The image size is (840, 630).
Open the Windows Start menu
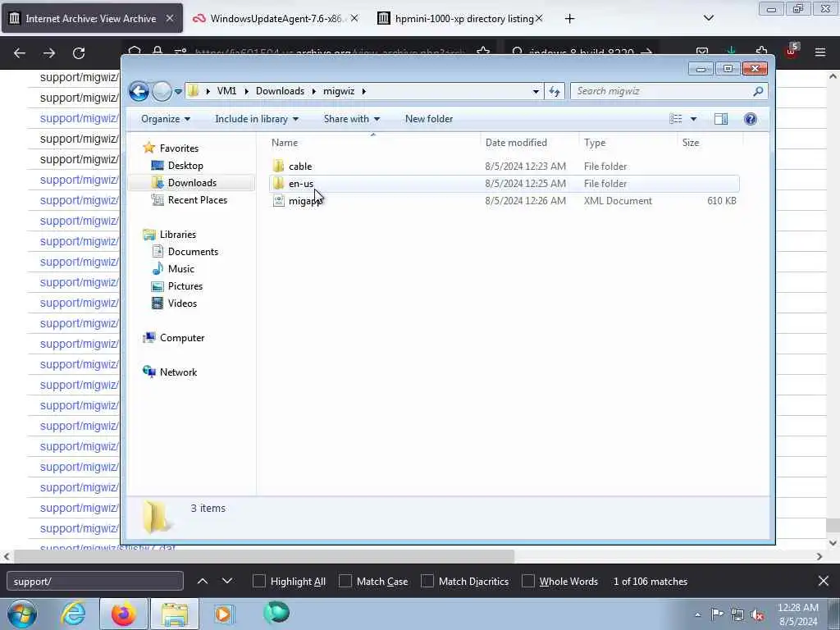point(22,614)
